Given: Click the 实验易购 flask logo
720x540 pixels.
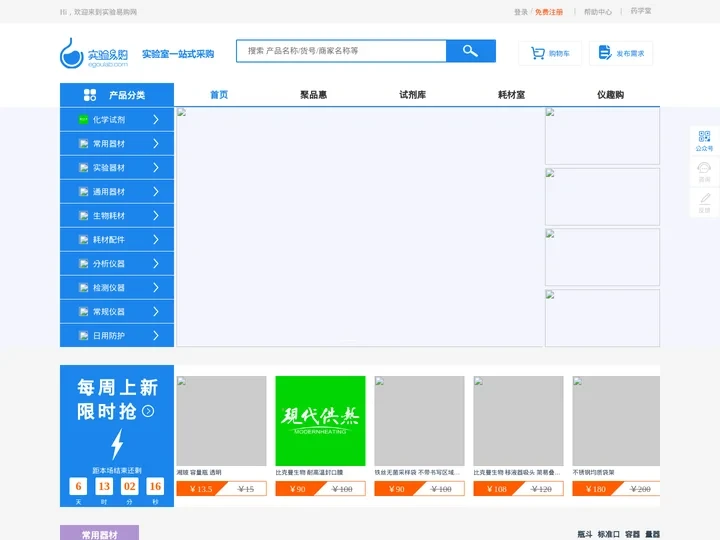Looking at the screenshot, I should (x=94, y=54).
